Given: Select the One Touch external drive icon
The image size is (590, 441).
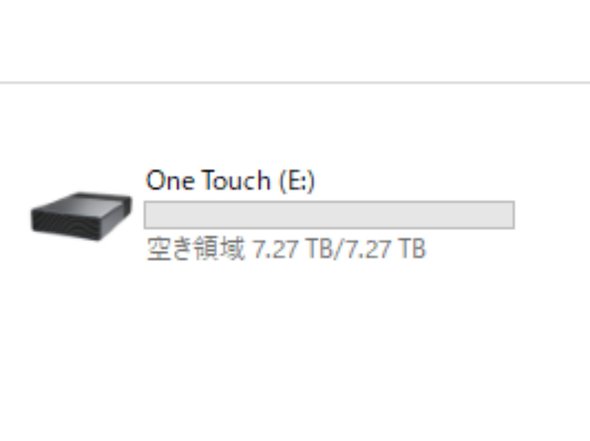Looking at the screenshot, I should coord(81,216).
